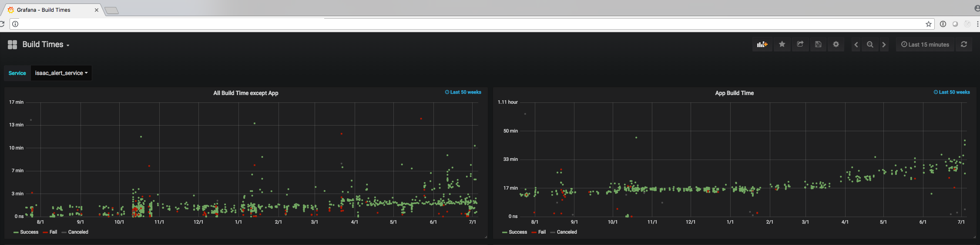This screenshot has height=245, width=980.
Task: Open the App Build Time panel title menu
Action: (734, 93)
